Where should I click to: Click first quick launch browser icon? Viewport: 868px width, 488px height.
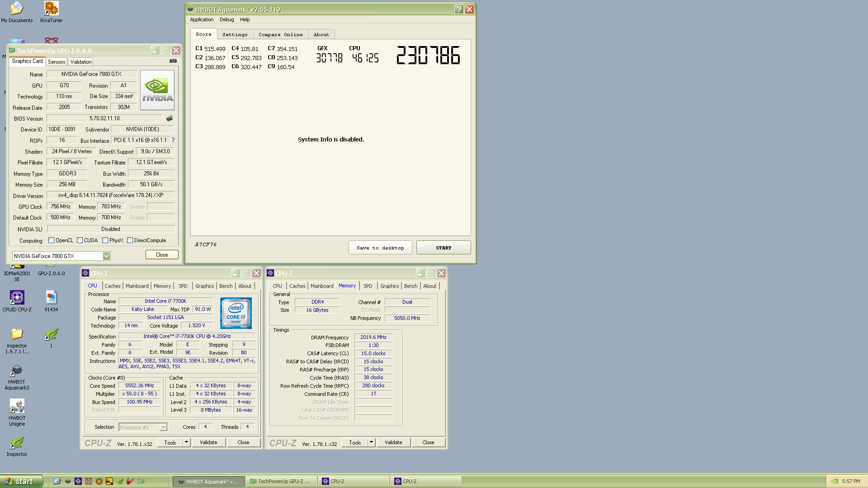tap(57, 481)
